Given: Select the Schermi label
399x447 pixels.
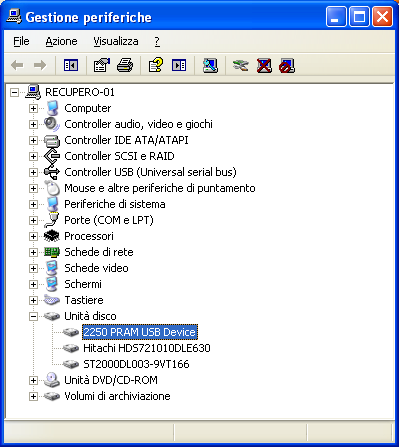Looking at the screenshot, I should (x=83, y=284).
